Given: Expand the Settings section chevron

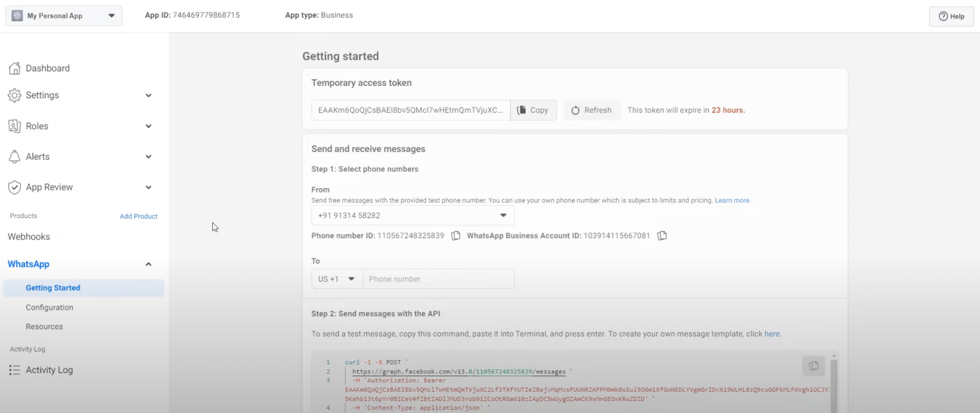Looking at the screenshot, I should pyautogui.click(x=148, y=96).
